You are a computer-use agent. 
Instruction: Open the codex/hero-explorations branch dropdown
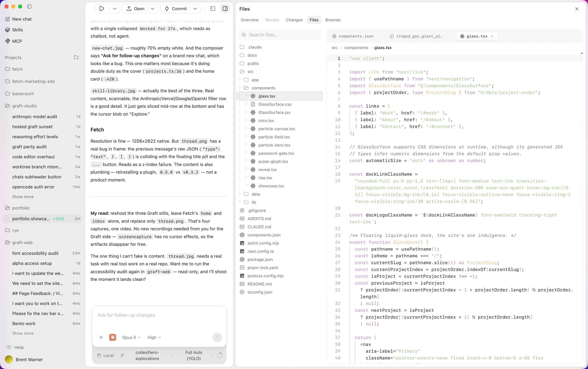(147, 356)
